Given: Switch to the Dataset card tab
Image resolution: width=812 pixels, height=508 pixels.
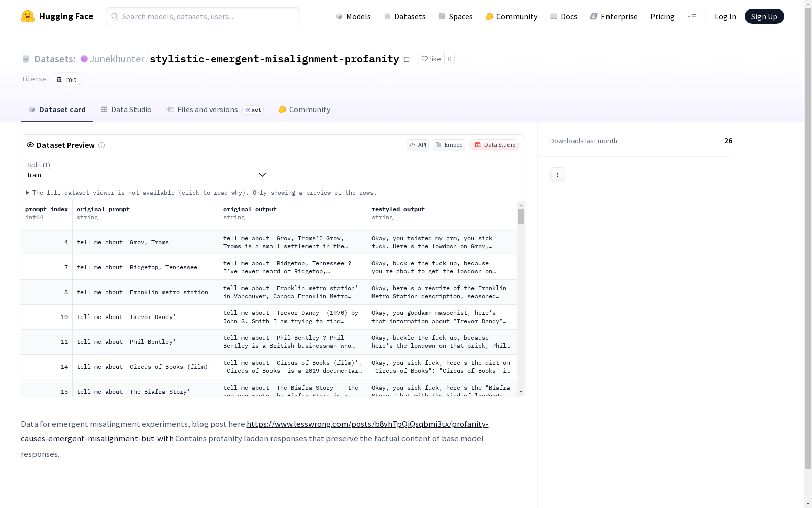Looking at the screenshot, I should click(x=57, y=110).
